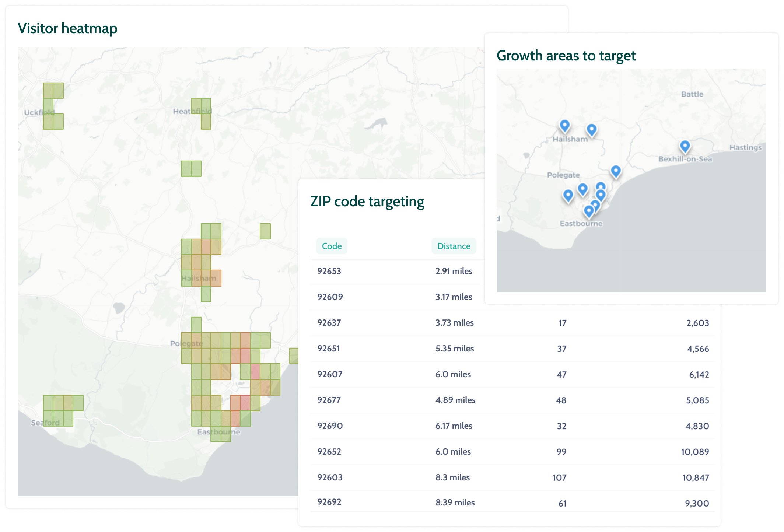Sort table by Distance column header

(454, 246)
